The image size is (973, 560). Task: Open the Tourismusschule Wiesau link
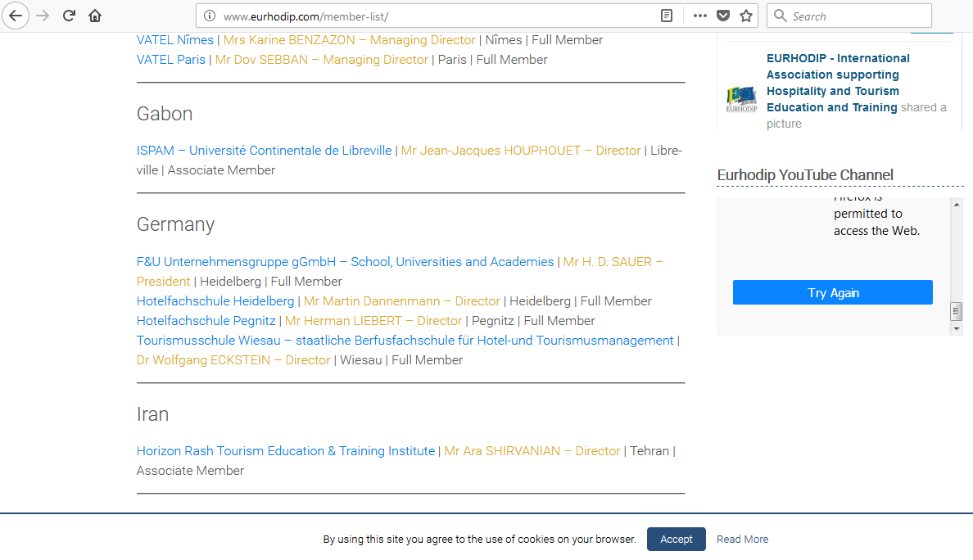405,341
